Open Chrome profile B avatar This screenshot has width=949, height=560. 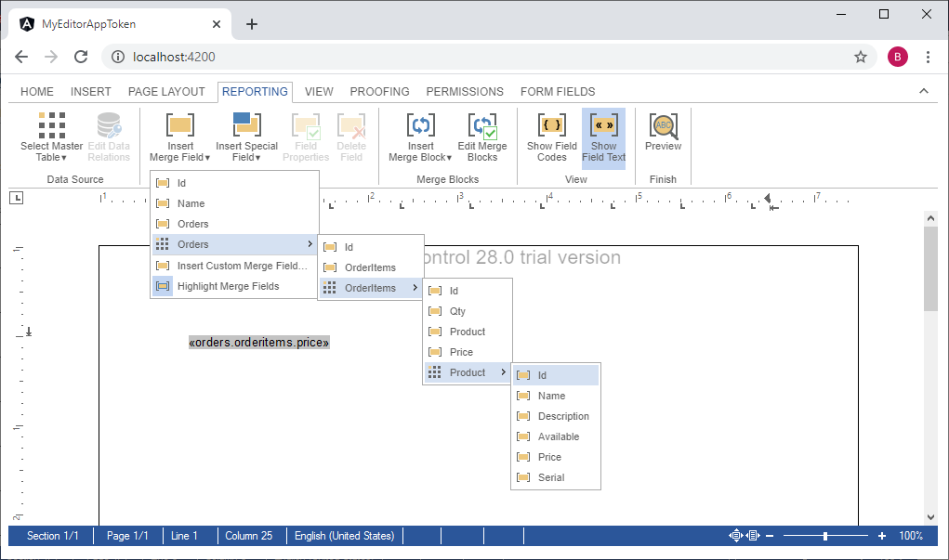[x=897, y=57]
